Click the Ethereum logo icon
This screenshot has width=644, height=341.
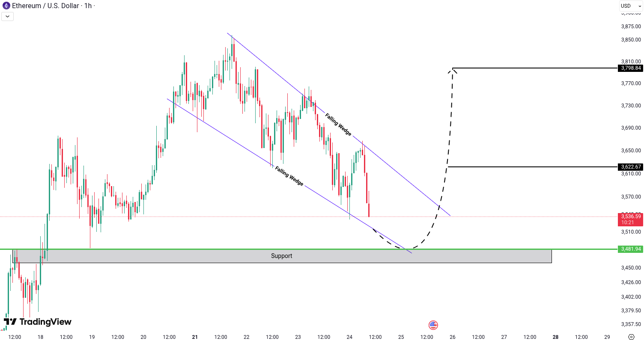click(6, 6)
